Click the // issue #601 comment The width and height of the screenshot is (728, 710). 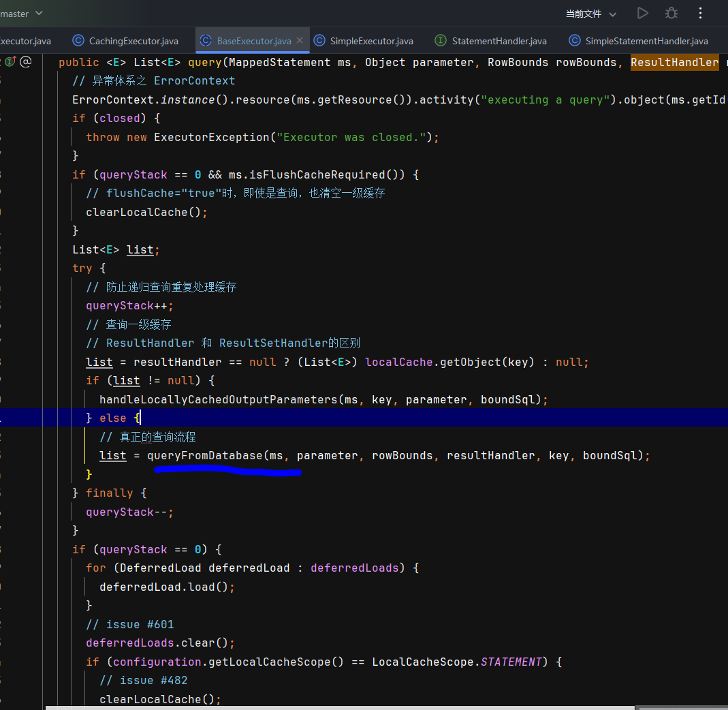pyautogui.click(x=129, y=625)
